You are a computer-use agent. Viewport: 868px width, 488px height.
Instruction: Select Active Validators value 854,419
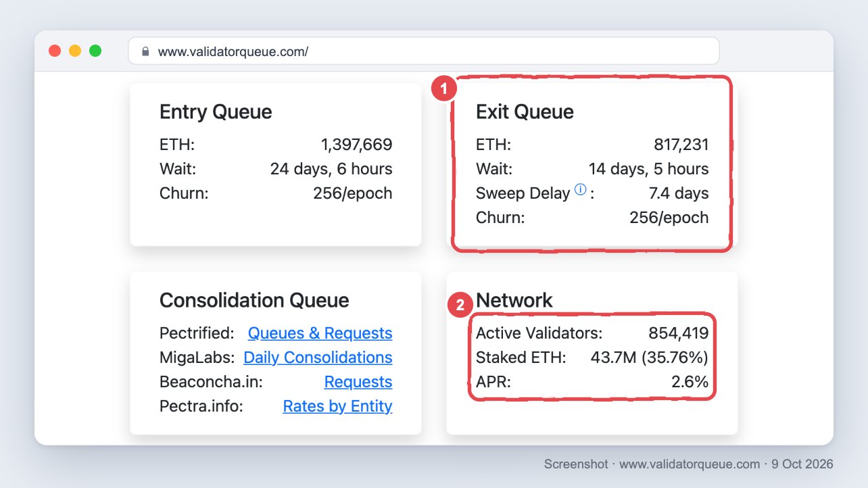tap(679, 333)
